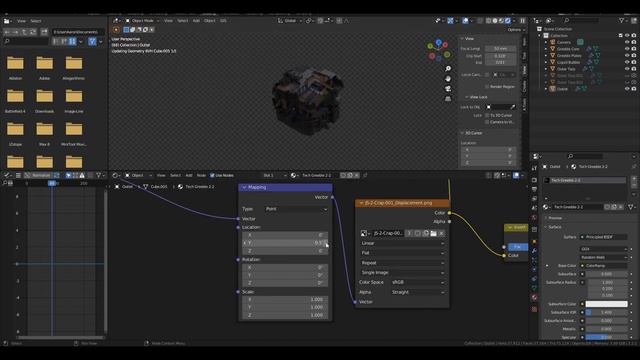Toggle the Render Region checkbox

point(487,87)
